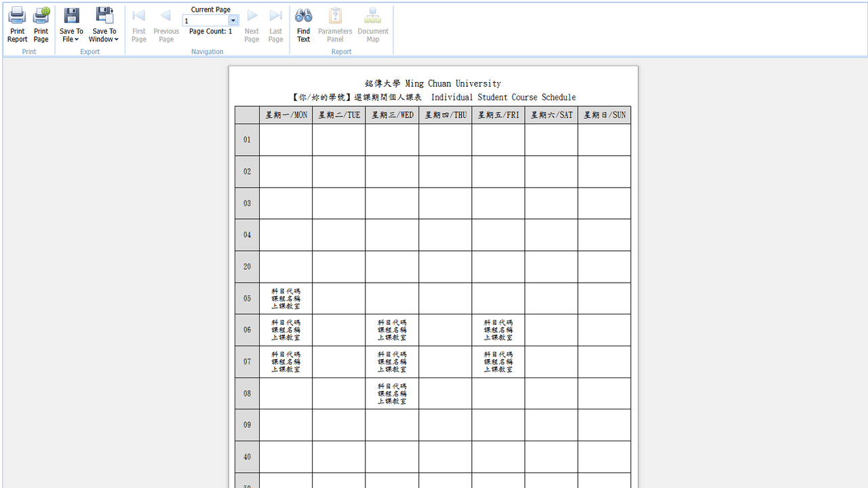Viewport: 868px width, 488px height.
Task: Go to First Page
Action: pyautogui.click(x=139, y=25)
